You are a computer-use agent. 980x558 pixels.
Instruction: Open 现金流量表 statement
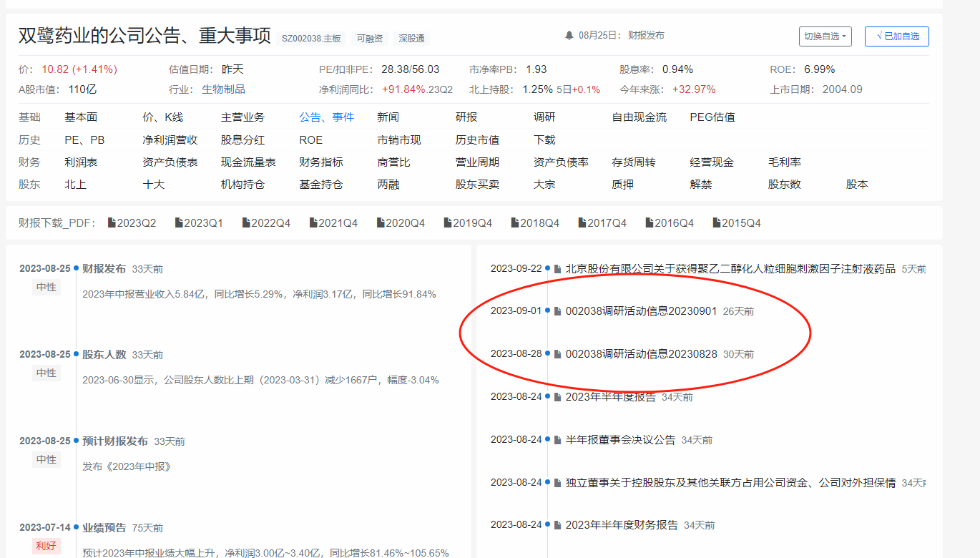pyautogui.click(x=248, y=162)
